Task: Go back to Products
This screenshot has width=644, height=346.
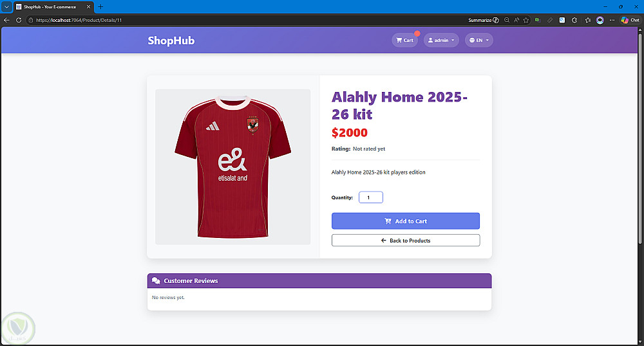Action: (405, 241)
